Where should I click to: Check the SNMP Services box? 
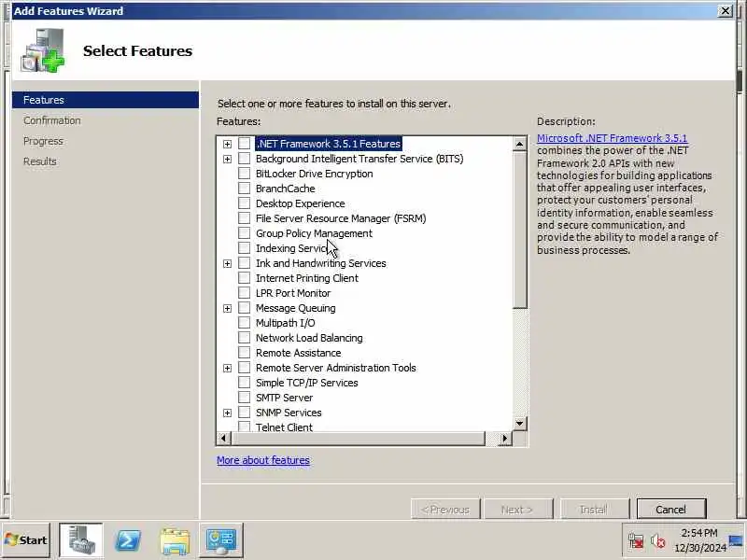[244, 413]
